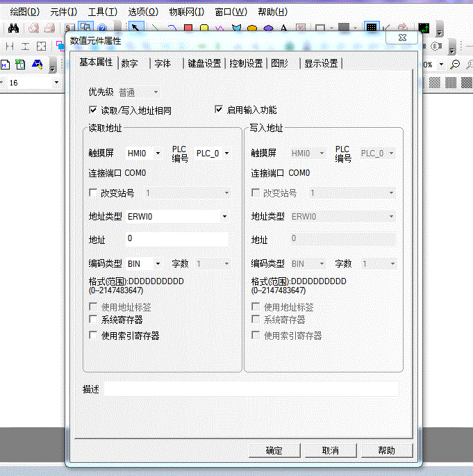Select the arrow pointer tool
The height and width of the screenshot is (476, 473).
click(x=137, y=28)
